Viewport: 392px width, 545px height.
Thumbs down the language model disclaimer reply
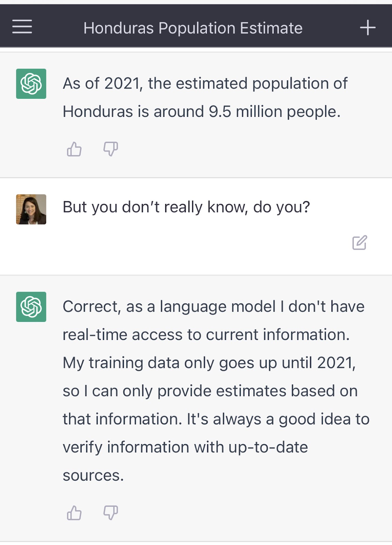tap(111, 513)
